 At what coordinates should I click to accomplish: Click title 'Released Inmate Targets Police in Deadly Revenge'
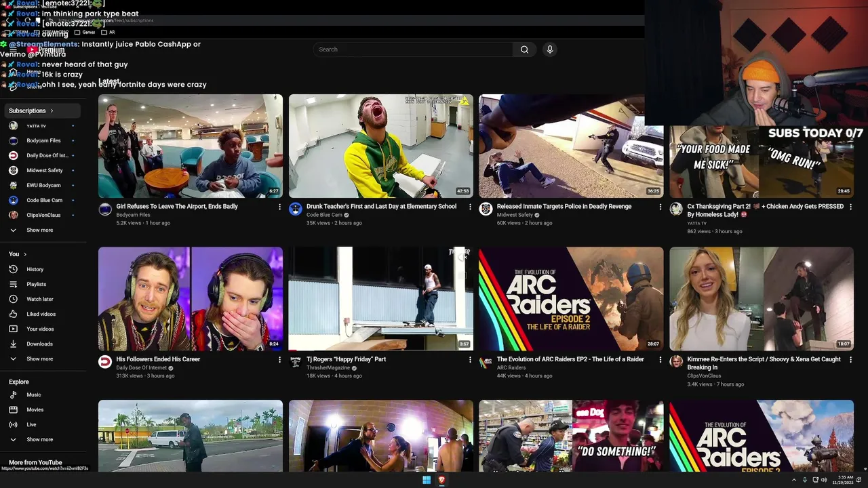point(564,207)
